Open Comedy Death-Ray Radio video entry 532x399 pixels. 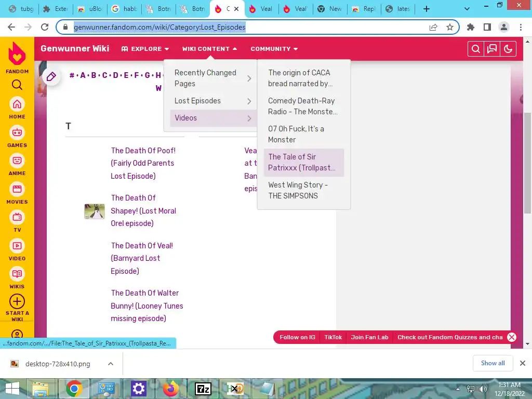(x=304, y=106)
